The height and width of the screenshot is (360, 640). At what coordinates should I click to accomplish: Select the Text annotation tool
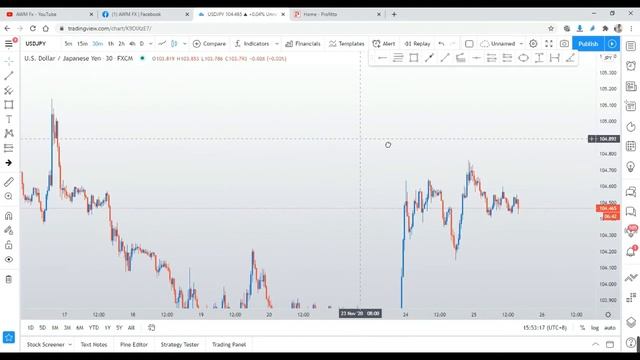[9, 119]
